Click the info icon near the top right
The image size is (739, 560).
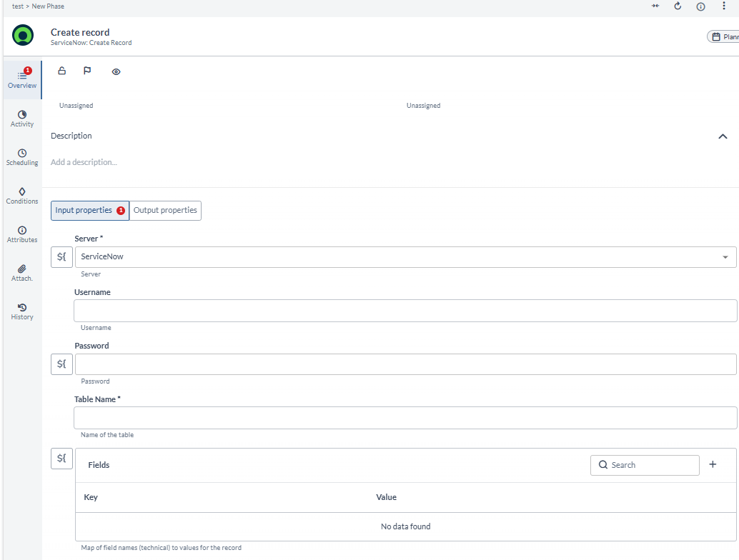point(700,6)
